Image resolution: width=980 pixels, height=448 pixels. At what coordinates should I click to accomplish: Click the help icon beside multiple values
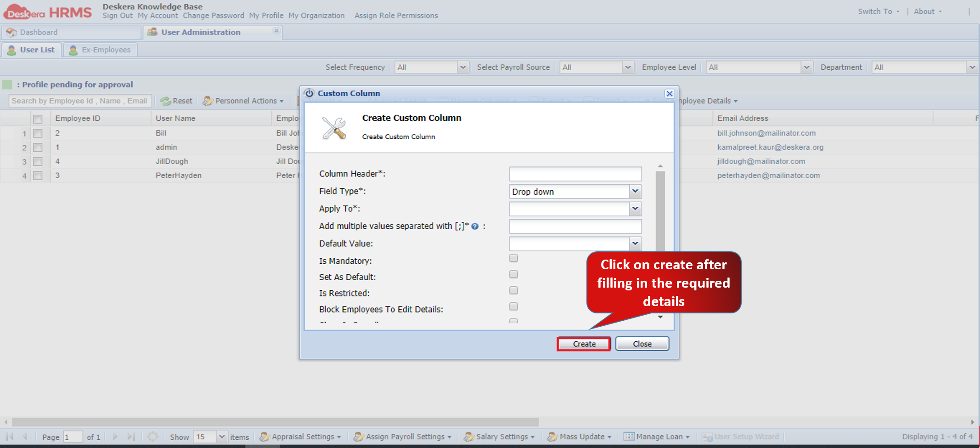[475, 227]
